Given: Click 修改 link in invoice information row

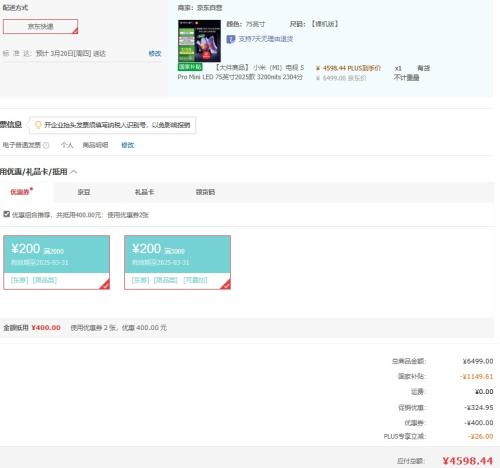Looking at the screenshot, I should point(127,145).
